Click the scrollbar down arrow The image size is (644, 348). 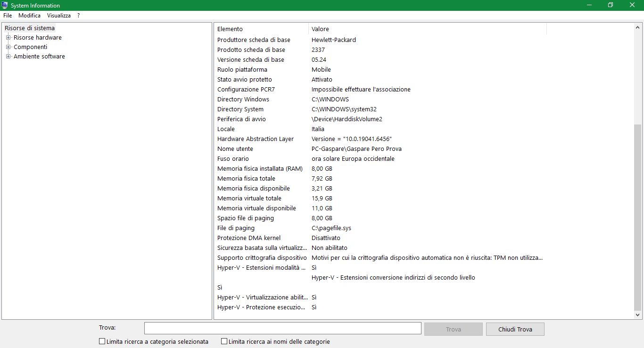point(638,315)
